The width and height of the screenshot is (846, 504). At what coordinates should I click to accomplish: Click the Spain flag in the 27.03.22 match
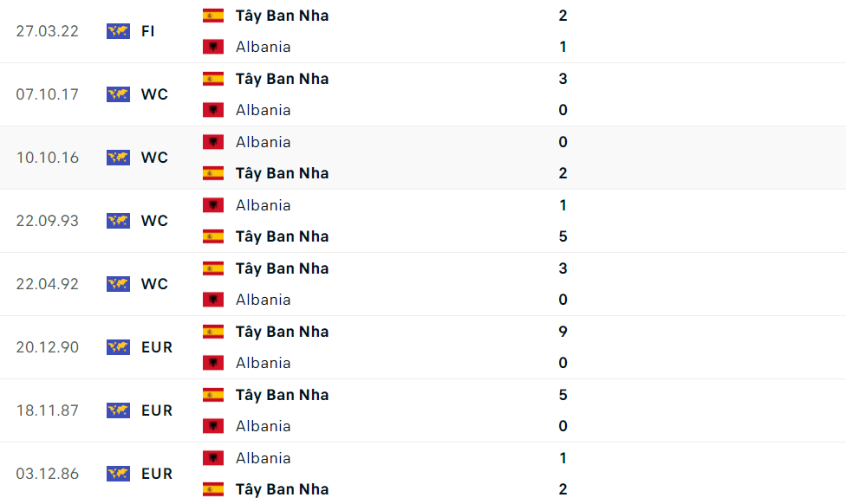pyautogui.click(x=213, y=16)
